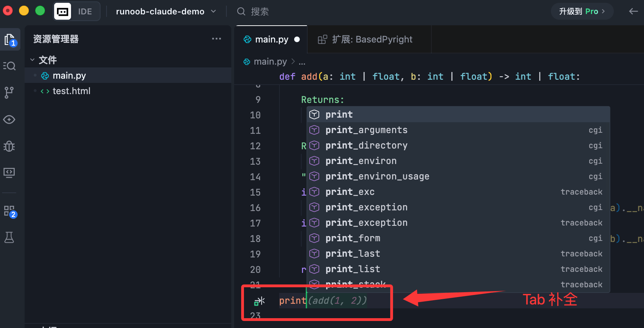Switch to the main.py editor tab
This screenshot has width=644, height=328.
[x=271, y=39]
